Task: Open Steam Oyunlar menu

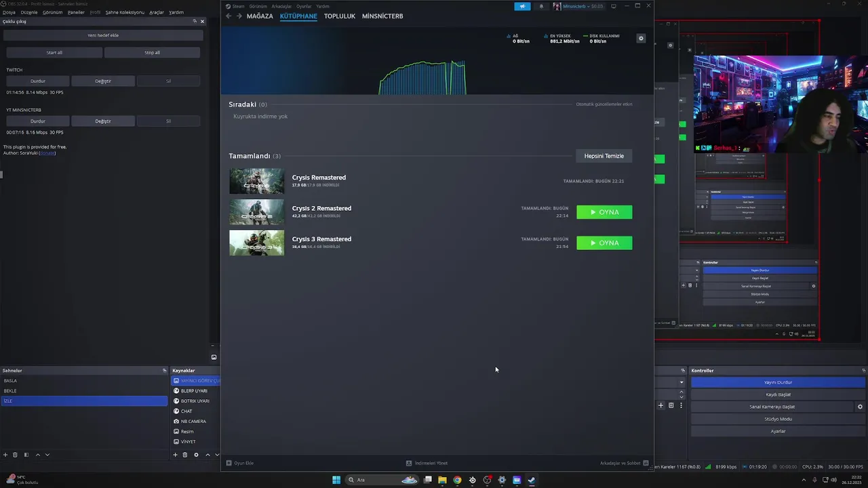Action: (304, 6)
